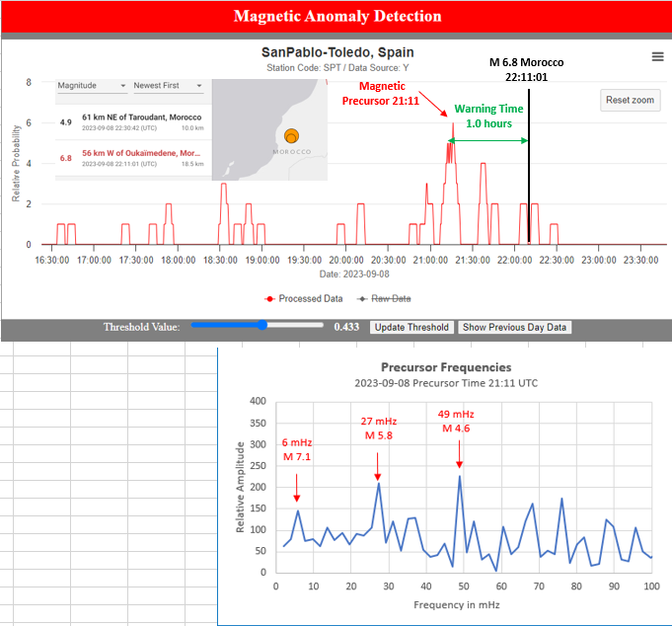Toggle the Processed Data legend series
The width and height of the screenshot is (672, 626).
[304, 299]
